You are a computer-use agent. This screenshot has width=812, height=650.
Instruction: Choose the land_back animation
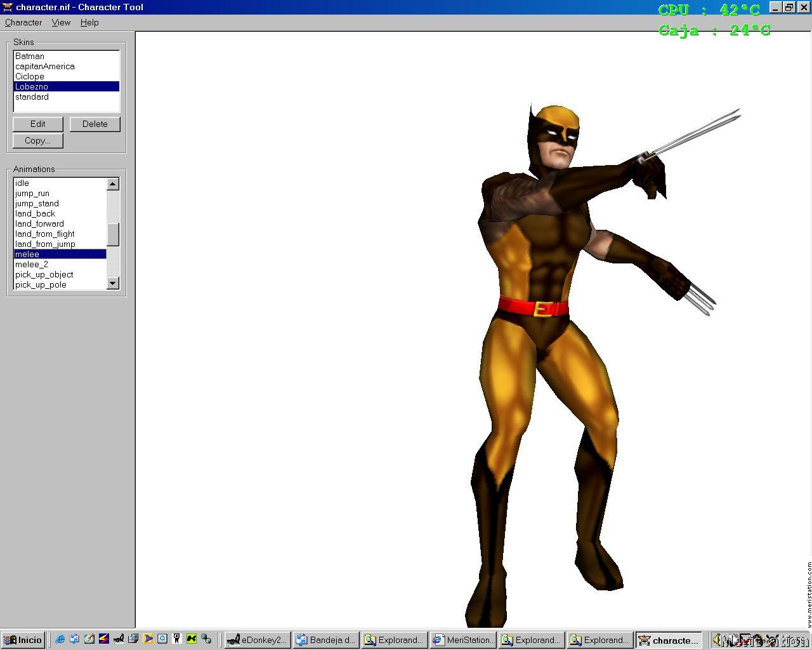pyautogui.click(x=60, y=213)
